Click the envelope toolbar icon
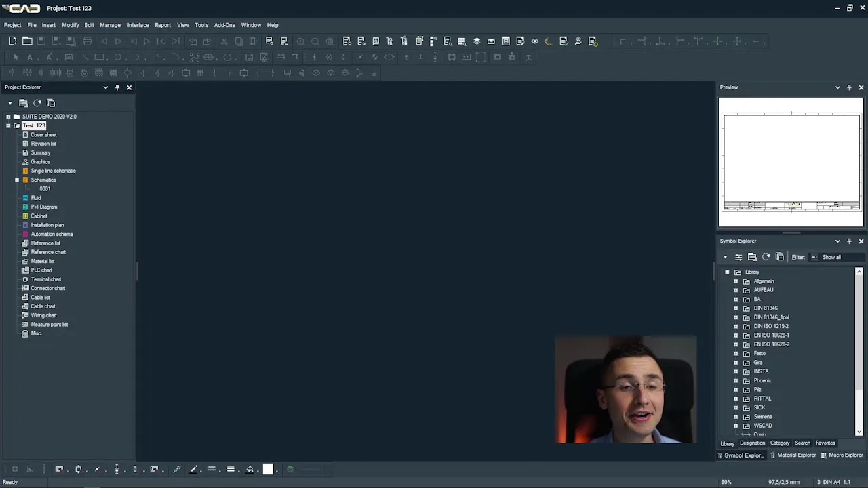Screen dimensions: 868x488 (491, 41)
